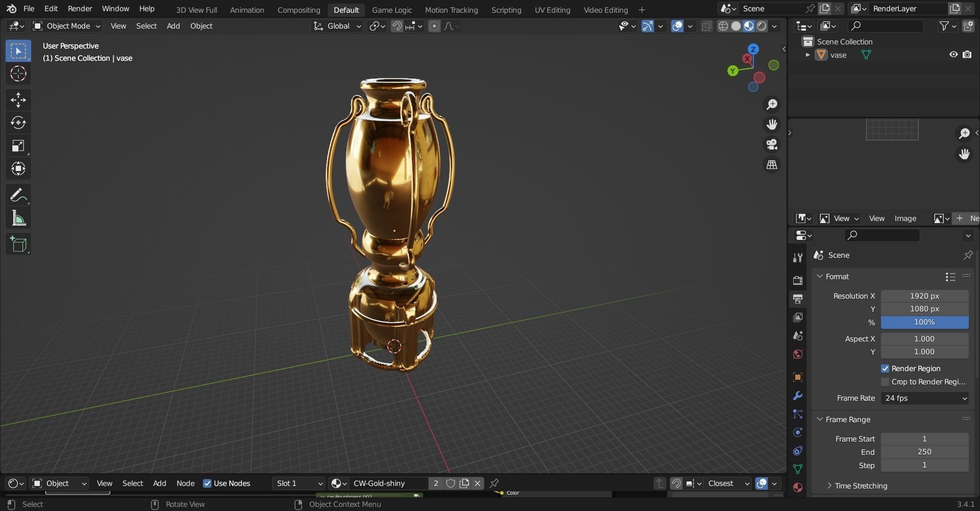Select the Add Cube tool
Screen dimensions: 980x511
coord(18,244)
